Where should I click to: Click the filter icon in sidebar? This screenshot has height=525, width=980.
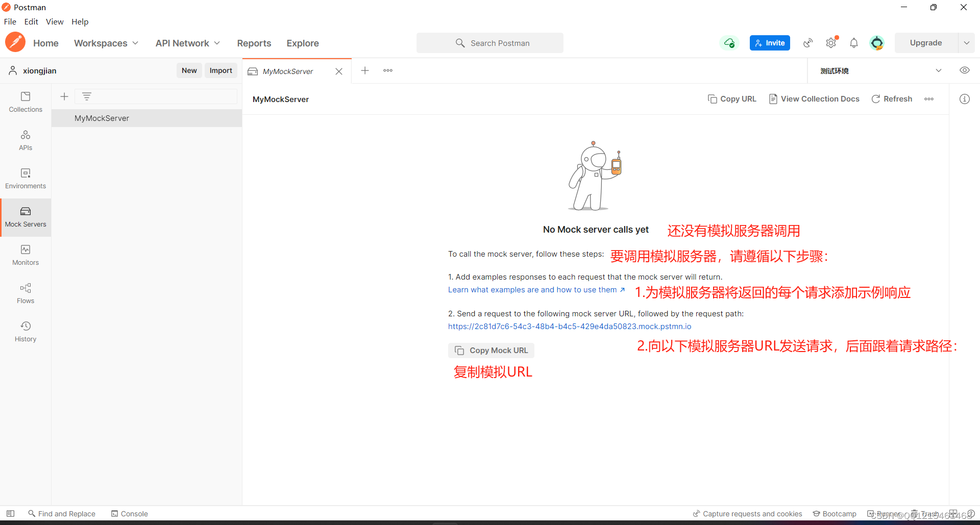(x=87, y=96)
